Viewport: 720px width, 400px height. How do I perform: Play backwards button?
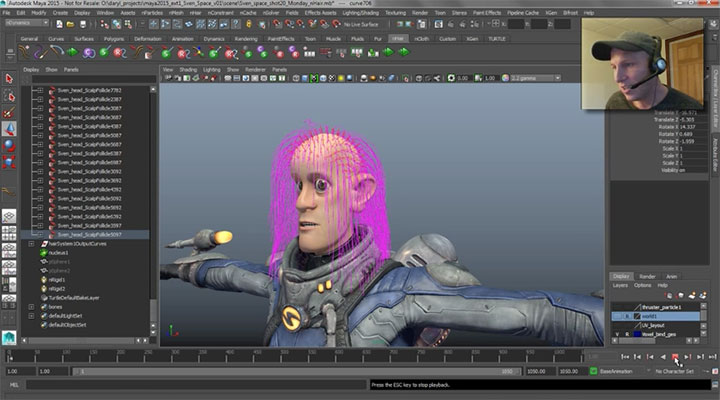click(x=663, y=357)
